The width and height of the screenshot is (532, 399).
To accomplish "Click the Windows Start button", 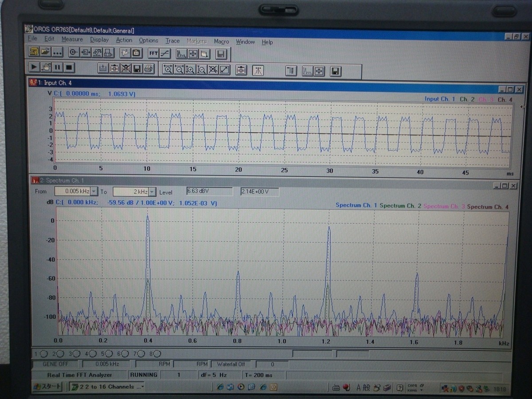I will tap(47, 387).
